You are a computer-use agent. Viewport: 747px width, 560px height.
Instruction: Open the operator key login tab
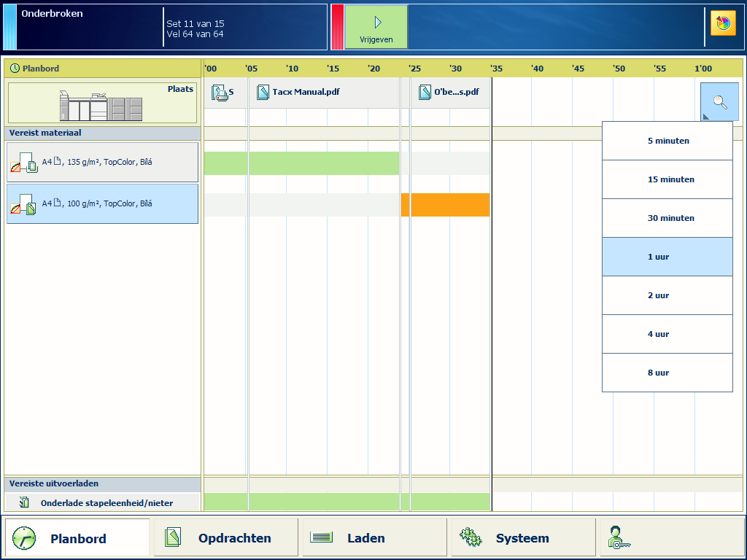671,538
